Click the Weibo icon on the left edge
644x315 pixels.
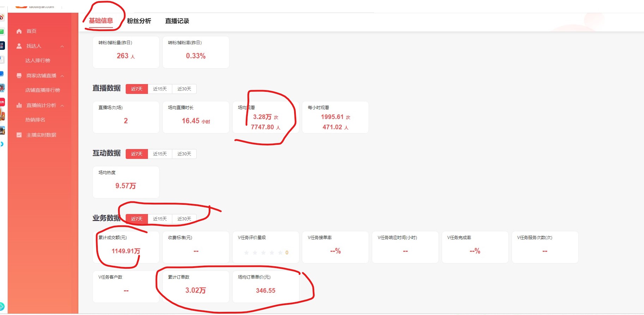pos(2,17)
